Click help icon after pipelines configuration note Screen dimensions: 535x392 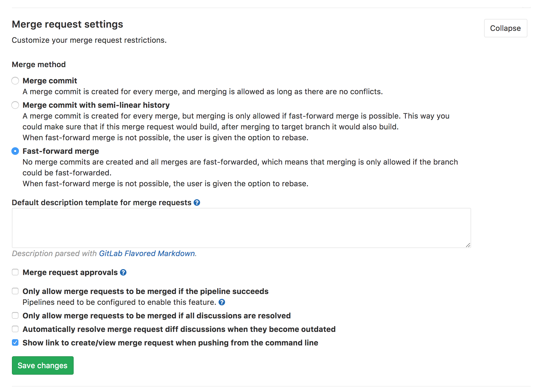222,302
